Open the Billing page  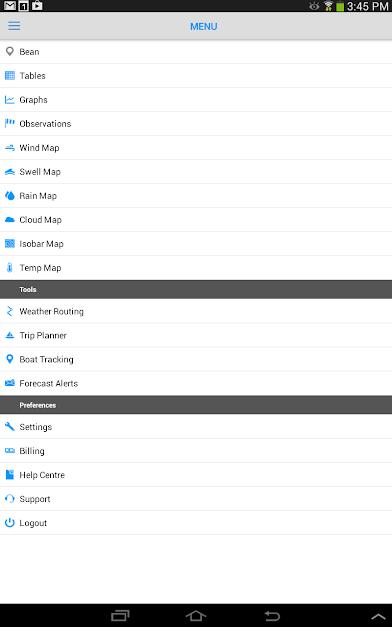tap(196, 451)
